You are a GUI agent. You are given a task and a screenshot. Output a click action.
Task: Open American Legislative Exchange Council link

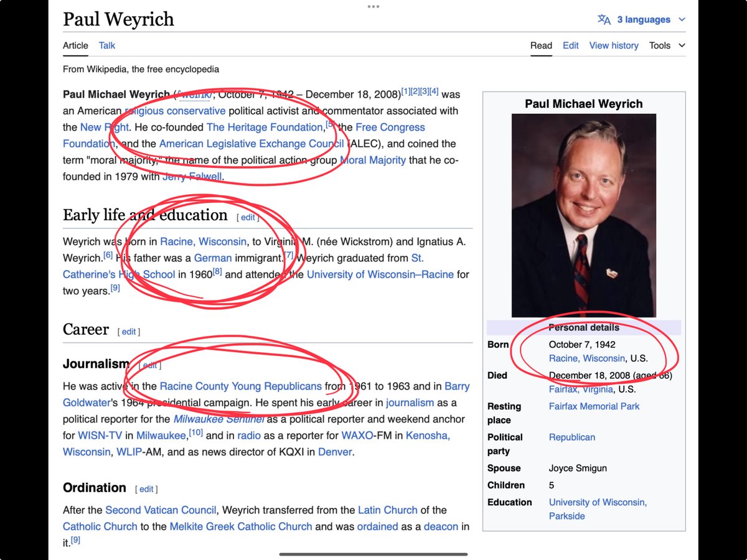coord(251,143)
